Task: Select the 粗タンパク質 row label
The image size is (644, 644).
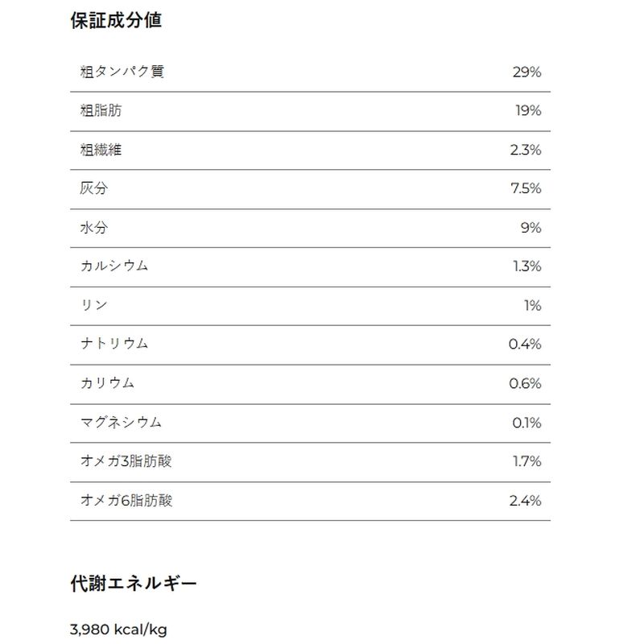Action: click(x=122, y=72)
